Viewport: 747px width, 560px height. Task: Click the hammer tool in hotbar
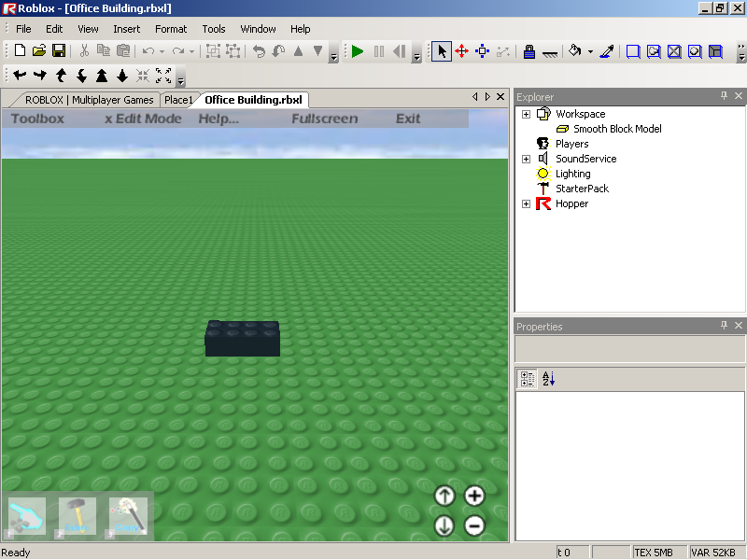coord(78,516)
